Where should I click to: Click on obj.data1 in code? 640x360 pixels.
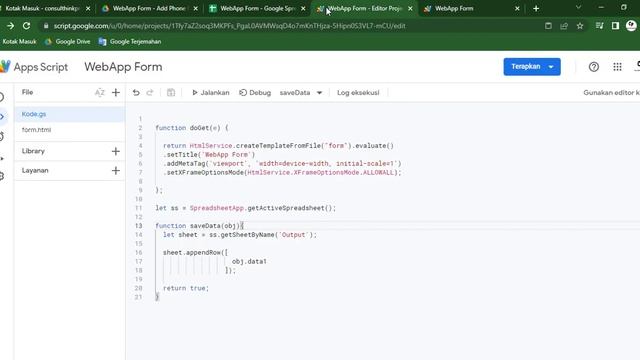tap(249, 261)
